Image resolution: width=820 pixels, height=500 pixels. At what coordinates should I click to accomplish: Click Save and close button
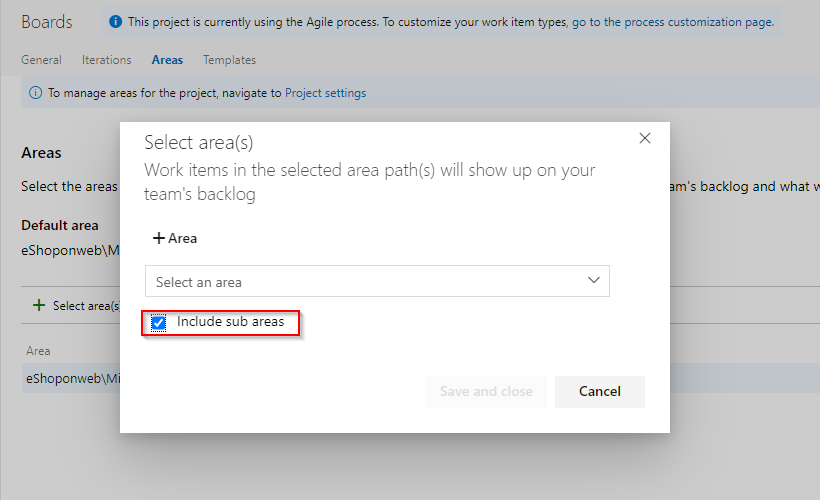coord(486,392)
